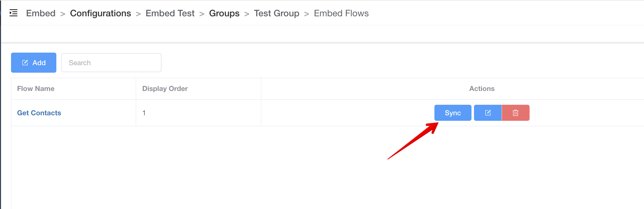This screenshot has height=209, width=644.
Task: Delete the Get Contacts flow
Action: click(x=515, y=113)
